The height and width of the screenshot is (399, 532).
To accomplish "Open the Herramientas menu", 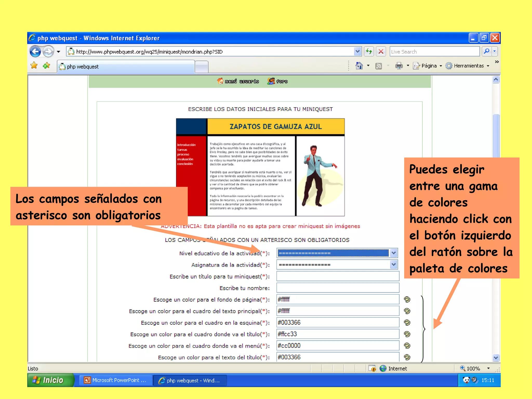I will coord(468,66).
